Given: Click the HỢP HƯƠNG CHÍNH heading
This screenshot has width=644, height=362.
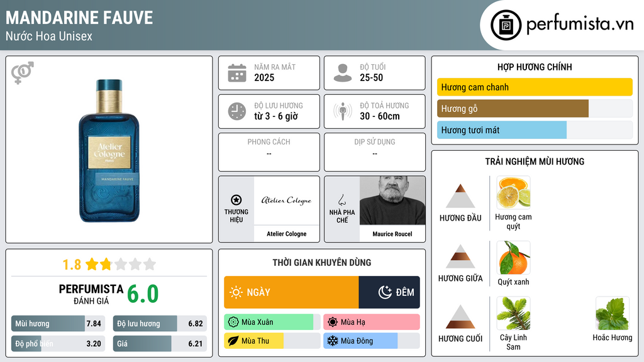Looking at the screenshot, I should (x=535, y=67).
